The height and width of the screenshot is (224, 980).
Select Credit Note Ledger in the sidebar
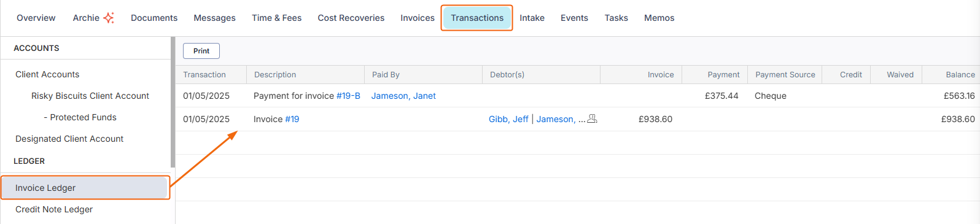pyautogui.click(x=54, y=209)
